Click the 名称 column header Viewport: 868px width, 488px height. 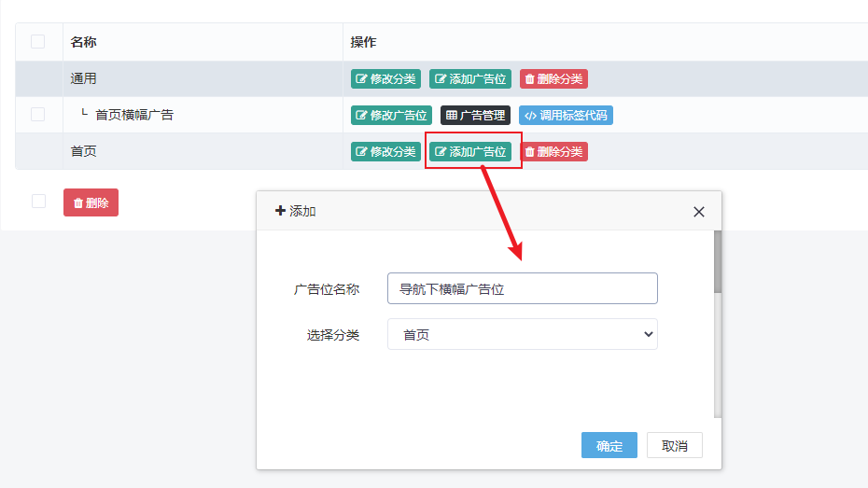point(84,42)
